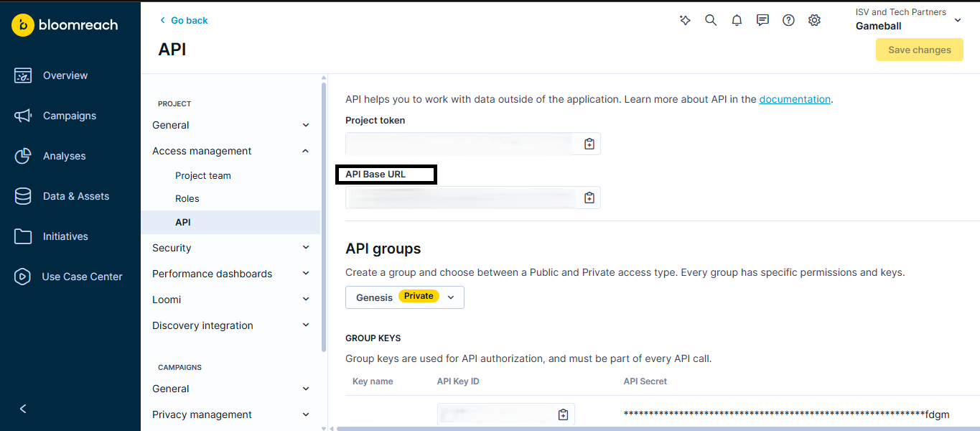Image resolution: width=980 pixels, height=431 pixels.
Task: Open the Loomi AI sparkle icon
Action: pos(685,20)
